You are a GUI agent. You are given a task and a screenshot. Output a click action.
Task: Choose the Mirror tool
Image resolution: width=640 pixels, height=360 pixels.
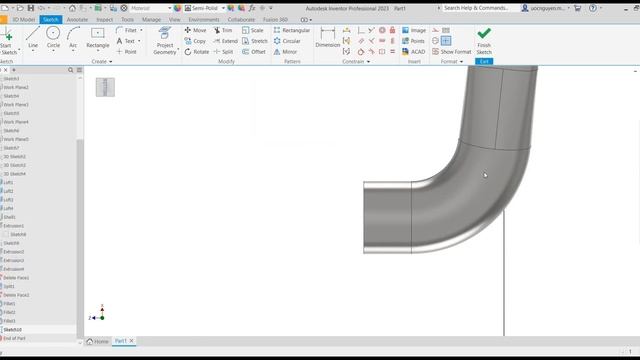[285, 52]
